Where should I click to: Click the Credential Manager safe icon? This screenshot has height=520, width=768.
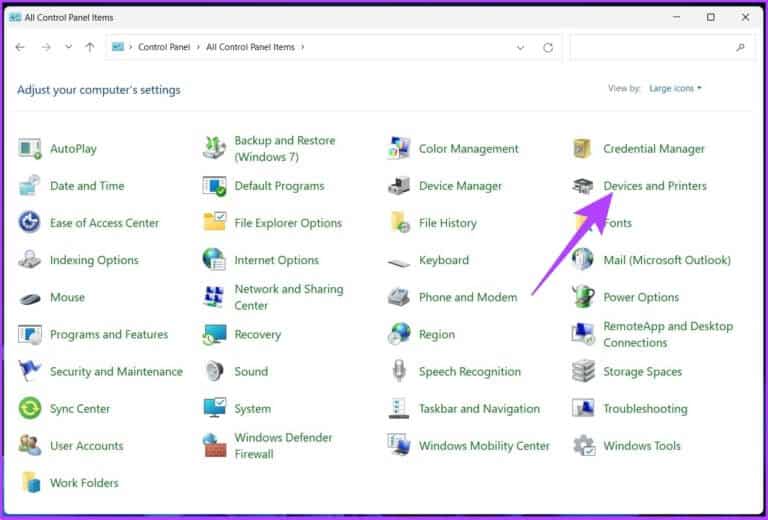[x=583, y=148]
